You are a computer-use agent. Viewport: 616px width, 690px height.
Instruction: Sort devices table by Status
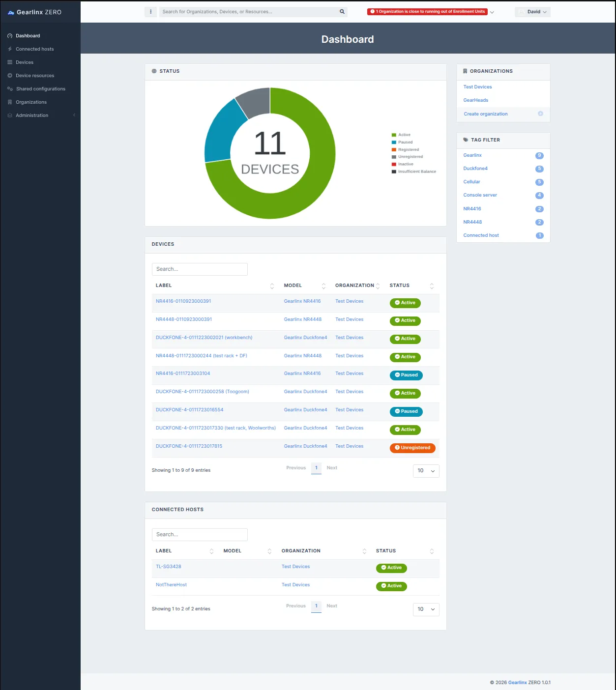(432, 286)
